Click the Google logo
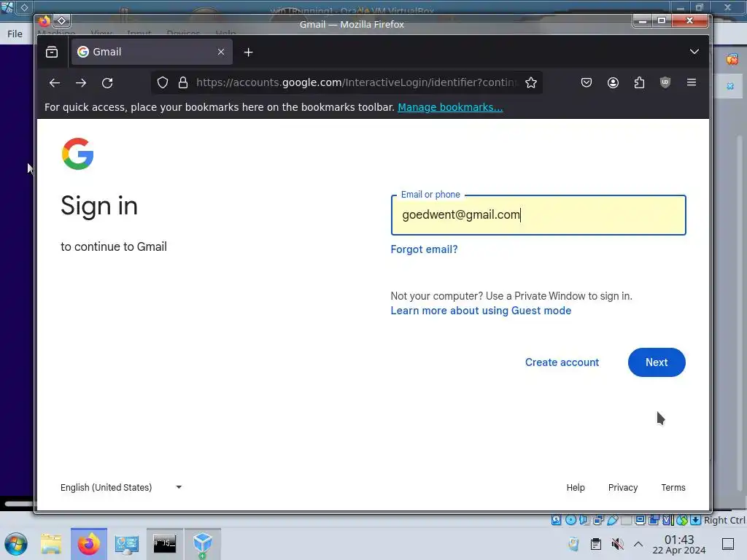Viewport: 747px width, 560px height. pos(77,154)
